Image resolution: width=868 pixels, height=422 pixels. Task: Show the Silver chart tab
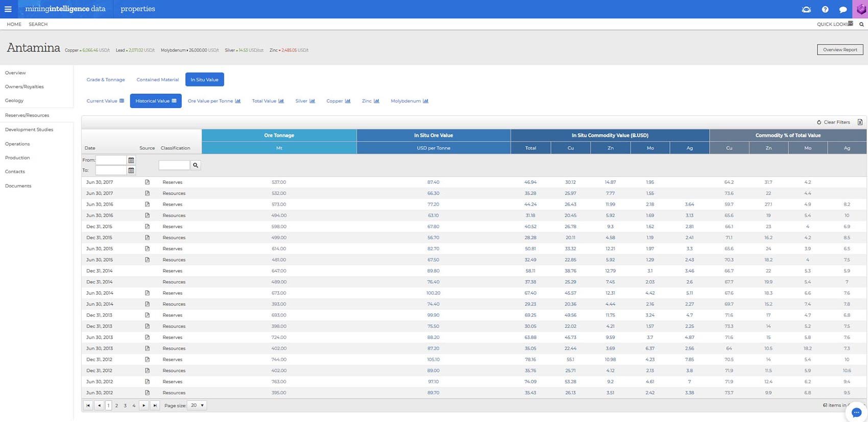tap(305, 101)
